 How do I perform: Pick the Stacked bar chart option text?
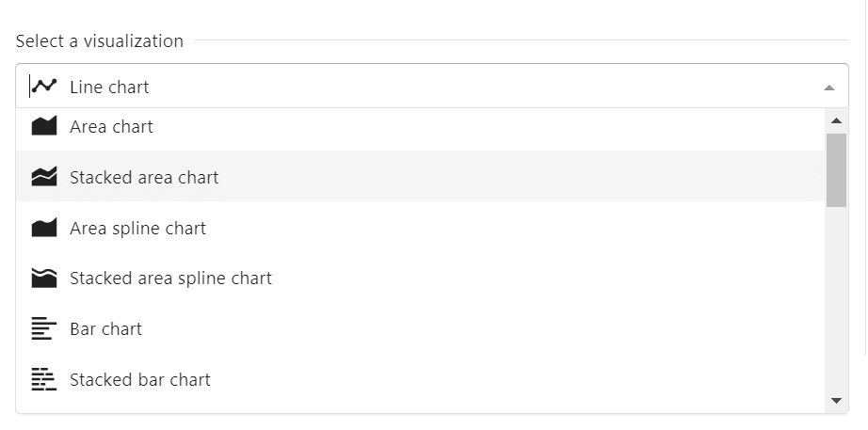click(x=140, y=379)
